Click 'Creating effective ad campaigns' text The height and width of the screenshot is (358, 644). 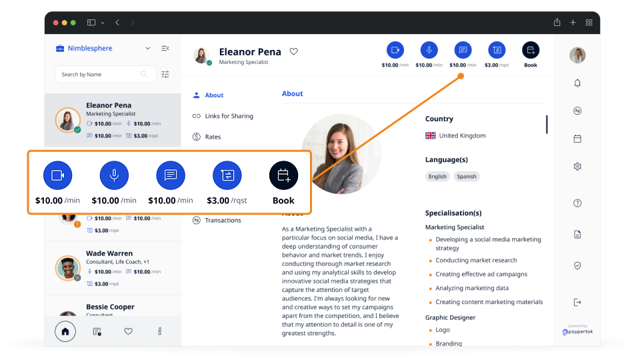click(481, 274)
